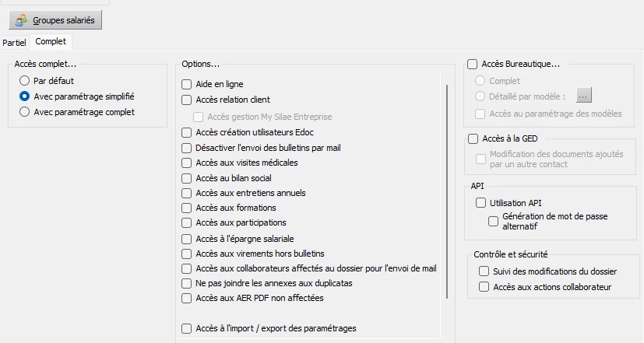Switch to the Partiel tab
This screenshot has height=343, width=644.
pyautogui.click(x=15, y=42)
